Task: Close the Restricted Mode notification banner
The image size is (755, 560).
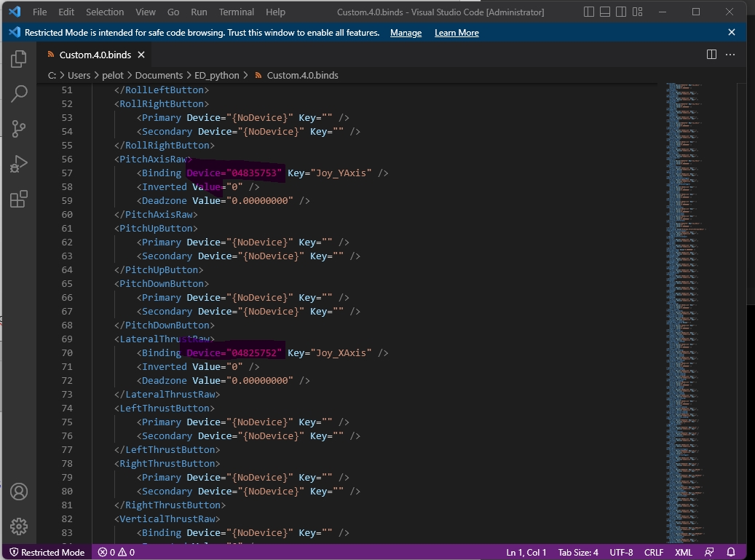Action: point(732,33)
